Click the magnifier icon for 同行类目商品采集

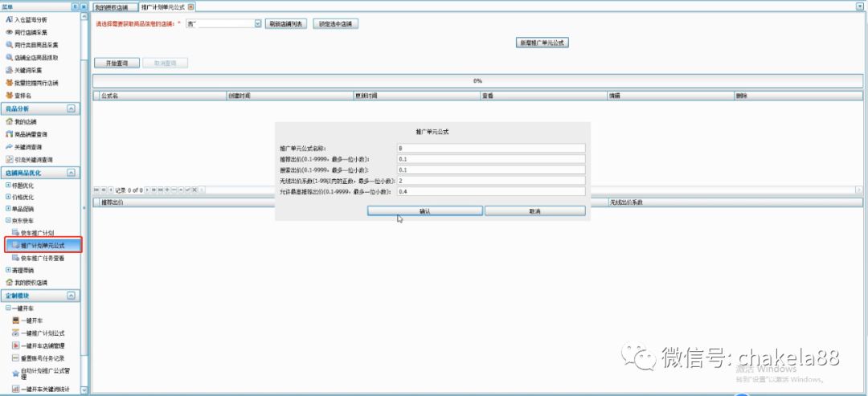point(9,45)
